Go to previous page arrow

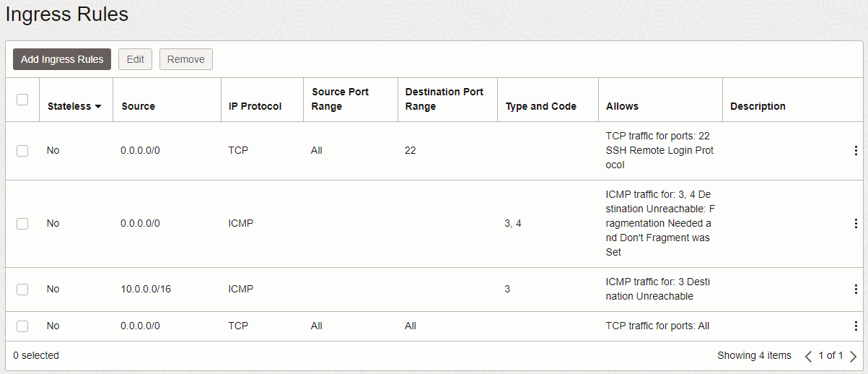[x=808, y=356]
